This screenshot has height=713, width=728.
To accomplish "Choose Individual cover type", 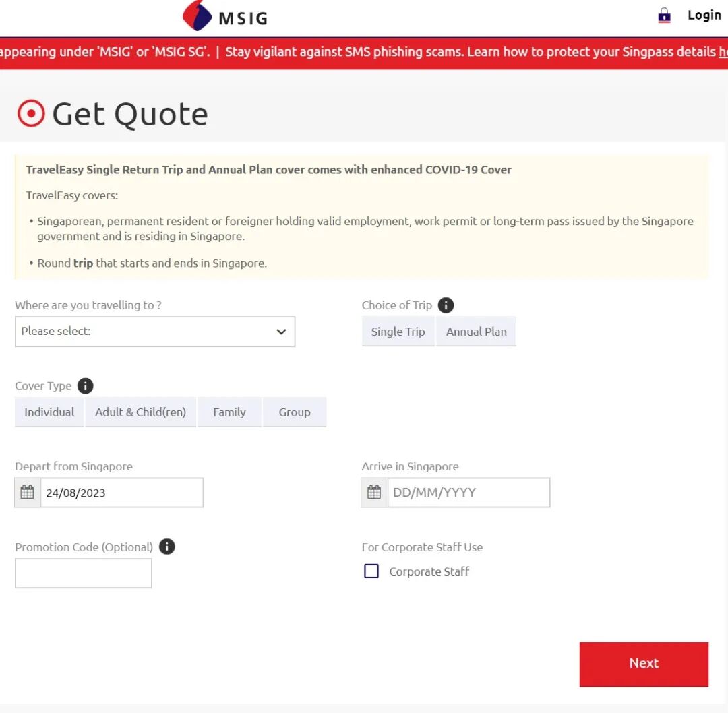I will pyautogui.click(x=49, y=412).
